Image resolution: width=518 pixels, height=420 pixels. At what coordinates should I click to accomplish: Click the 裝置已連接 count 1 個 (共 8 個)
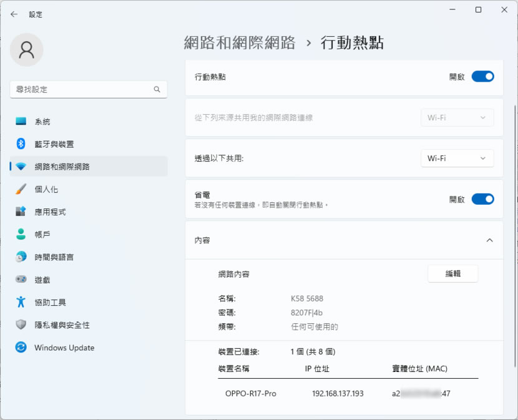pos(313,351)
